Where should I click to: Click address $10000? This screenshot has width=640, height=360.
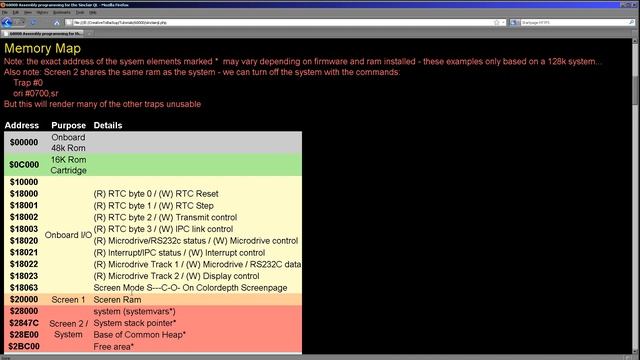tap(24, 182)
